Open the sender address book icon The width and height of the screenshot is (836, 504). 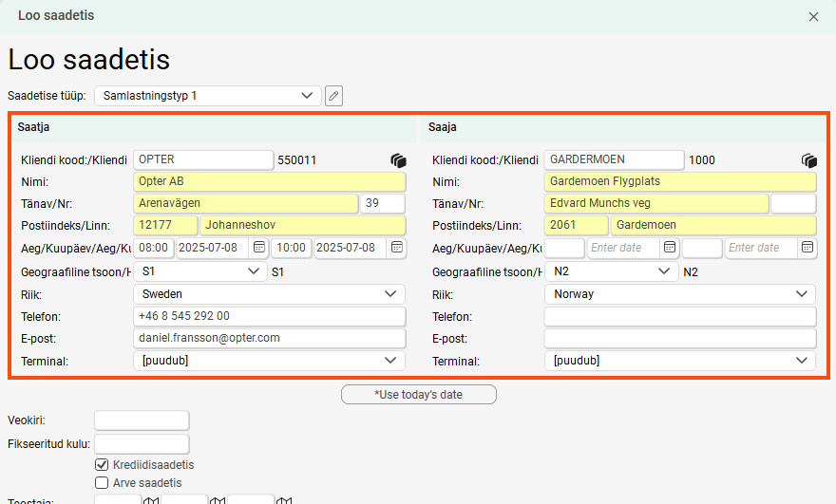pos(398,160)
